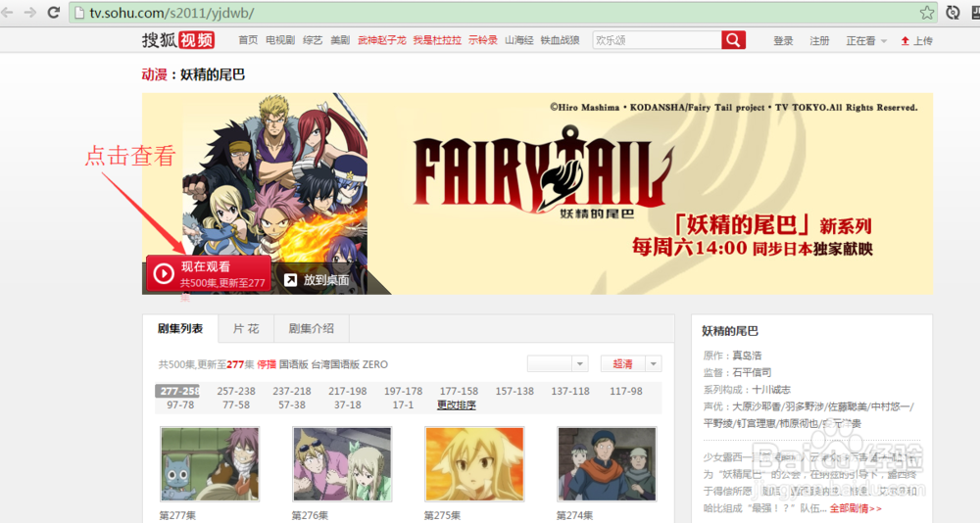Select episode range 37-18

(x=348, y=404)
